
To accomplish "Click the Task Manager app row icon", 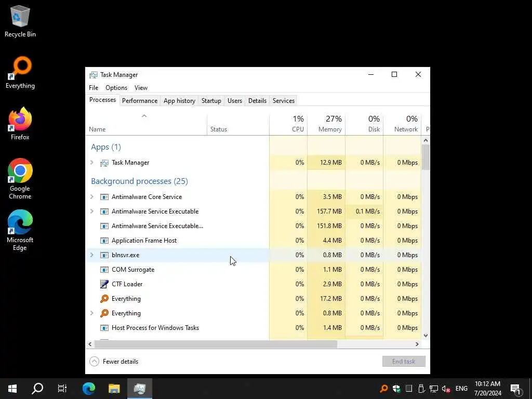I will [104, 163].
